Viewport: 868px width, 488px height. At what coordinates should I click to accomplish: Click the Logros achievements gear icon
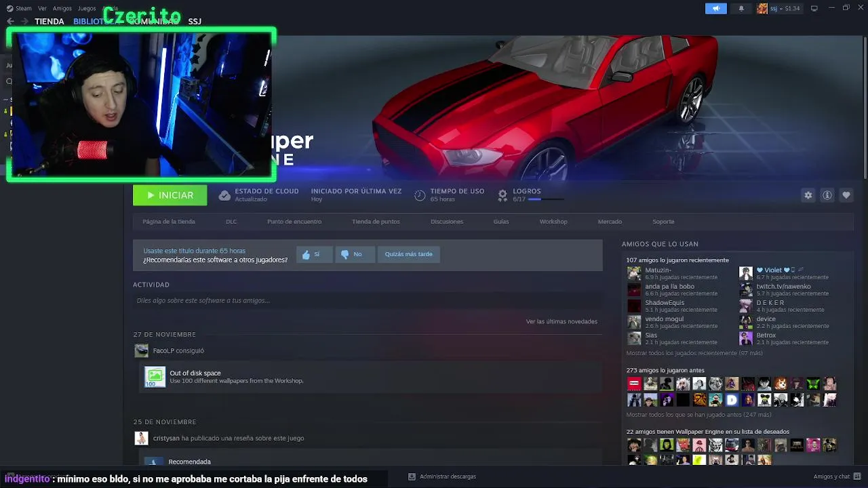point(502,195)
